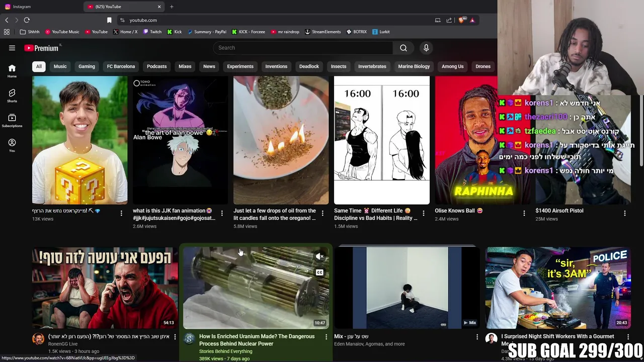Select the Mixes filter chip
644x362 pixels.
click(x=185, y=66)
